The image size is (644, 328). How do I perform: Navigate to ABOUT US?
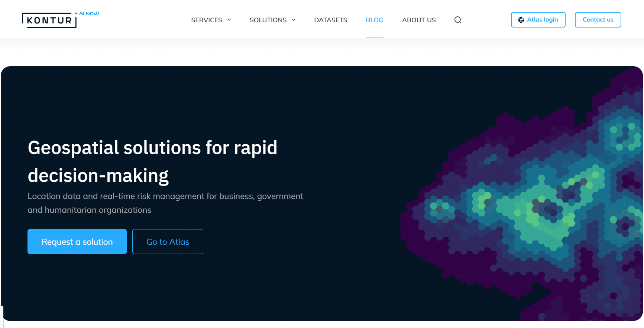[x=419, y=20]
